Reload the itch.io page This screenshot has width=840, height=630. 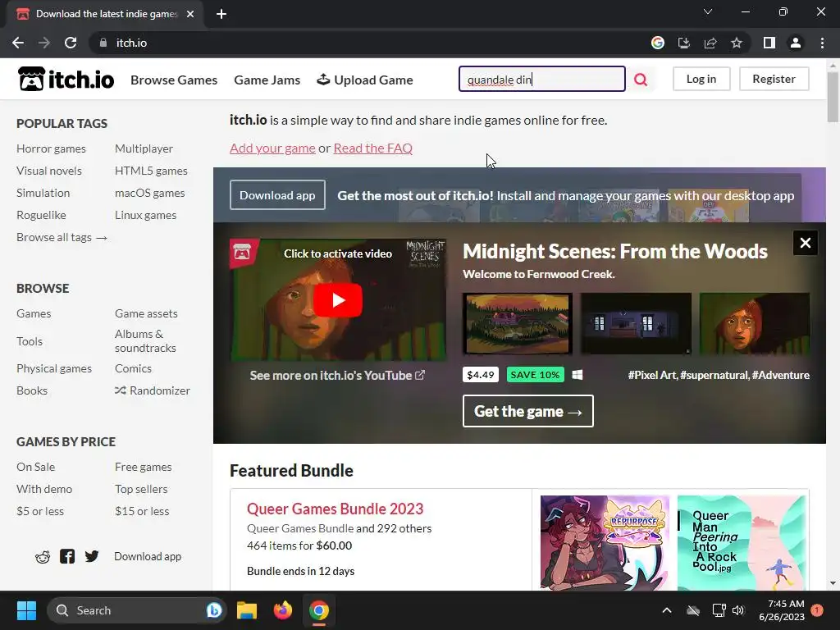(71, 43)
